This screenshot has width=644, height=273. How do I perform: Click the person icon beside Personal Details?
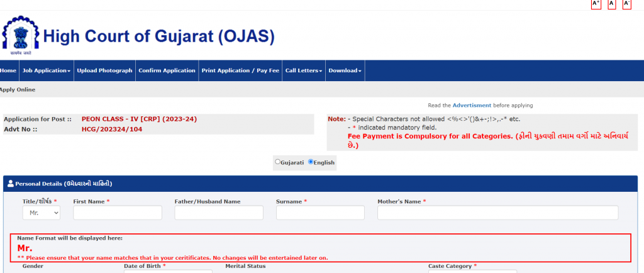(x=11, y=184)
